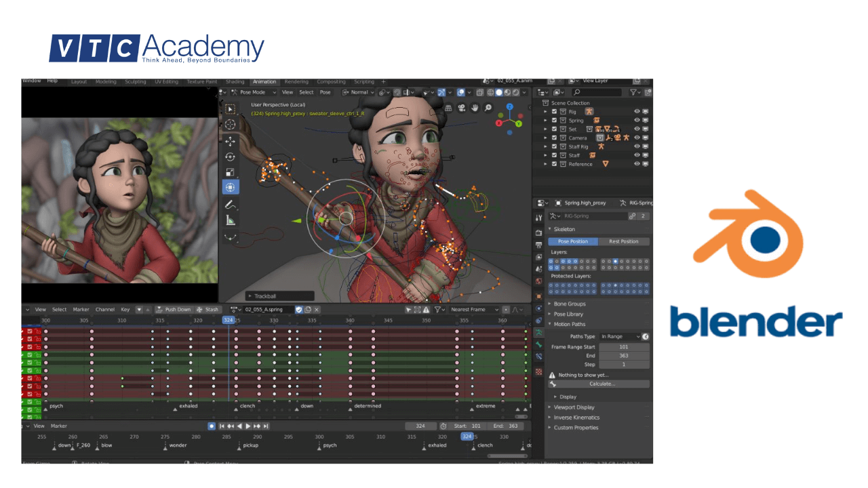
Task: Click the magnifier zoom icon in viewport
Action: (488, 108)
